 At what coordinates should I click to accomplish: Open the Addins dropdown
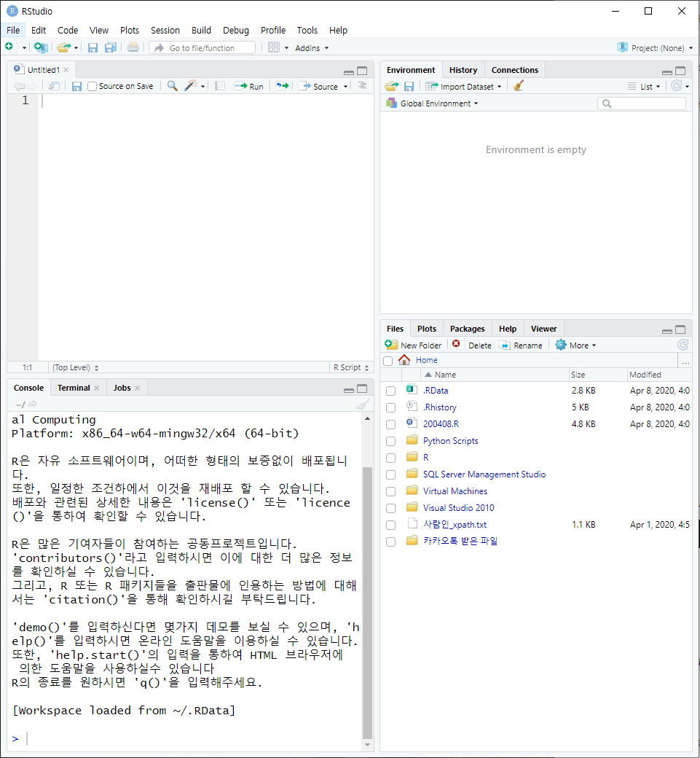click(312, 48)
